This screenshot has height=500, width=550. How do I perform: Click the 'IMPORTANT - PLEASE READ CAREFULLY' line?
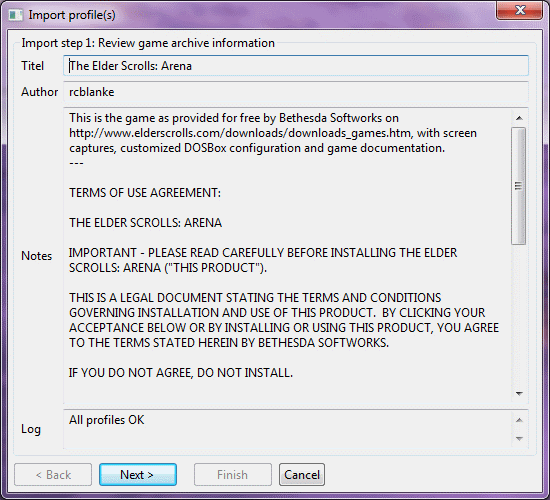pos(263,253)
